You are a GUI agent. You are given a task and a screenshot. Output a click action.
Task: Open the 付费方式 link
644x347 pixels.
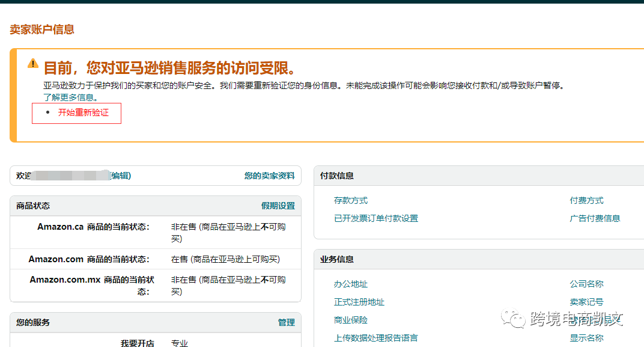coord(586,200)
